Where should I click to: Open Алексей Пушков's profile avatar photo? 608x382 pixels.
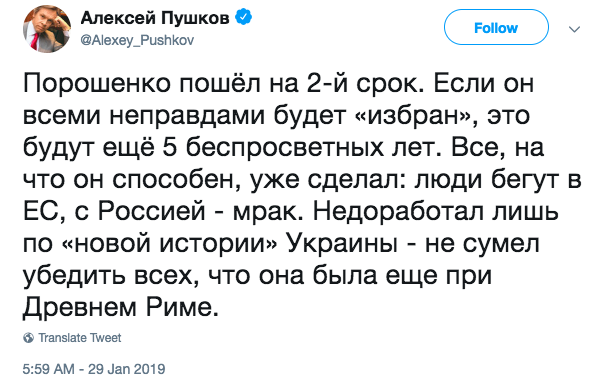point(47,29)
